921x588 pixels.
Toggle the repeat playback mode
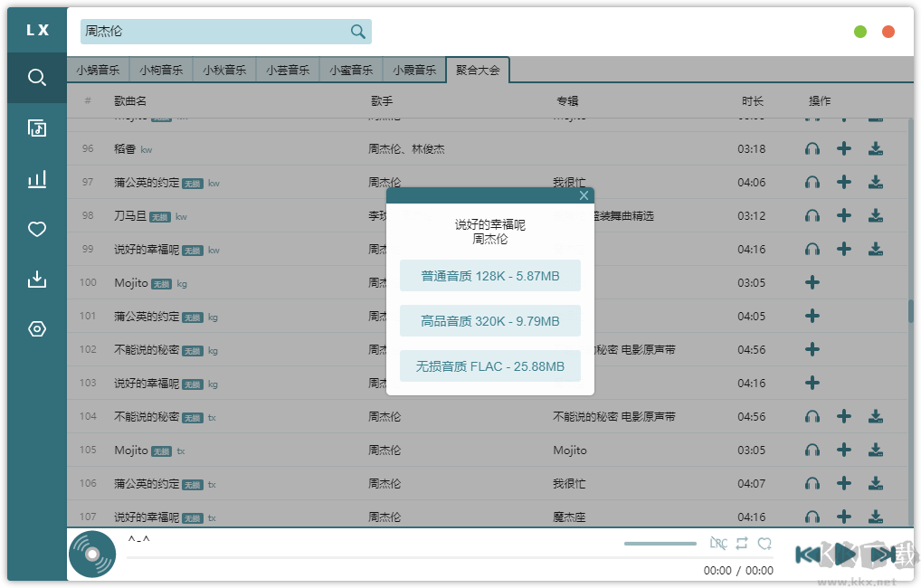click(742, 543)
